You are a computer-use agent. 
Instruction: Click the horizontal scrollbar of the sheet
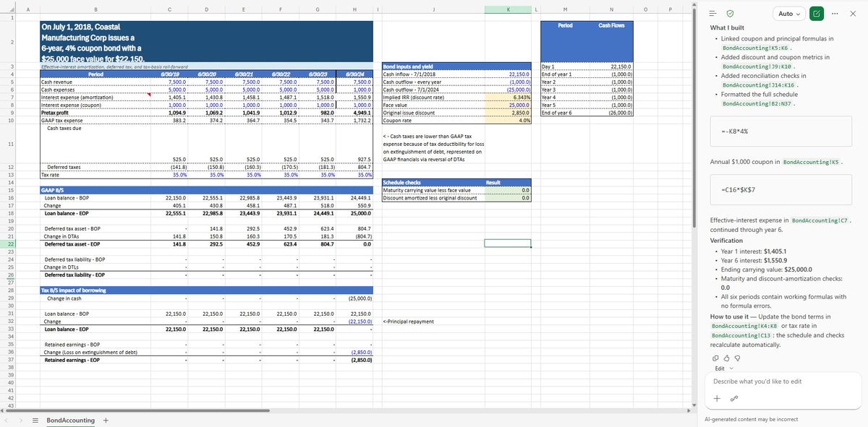pyautogui.click(x=137, y=410)
